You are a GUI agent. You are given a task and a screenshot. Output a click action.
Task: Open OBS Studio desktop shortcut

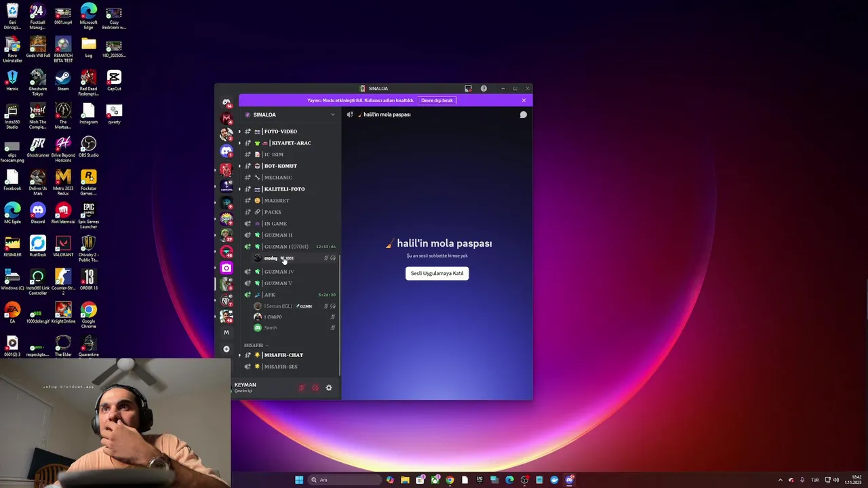[x=88, y=148]
